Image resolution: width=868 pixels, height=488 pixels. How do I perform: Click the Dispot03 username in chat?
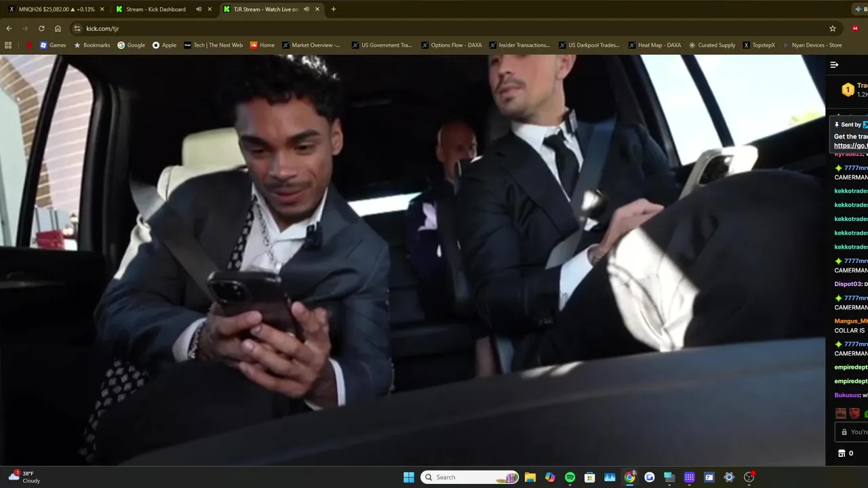click(x=847, y=284)
